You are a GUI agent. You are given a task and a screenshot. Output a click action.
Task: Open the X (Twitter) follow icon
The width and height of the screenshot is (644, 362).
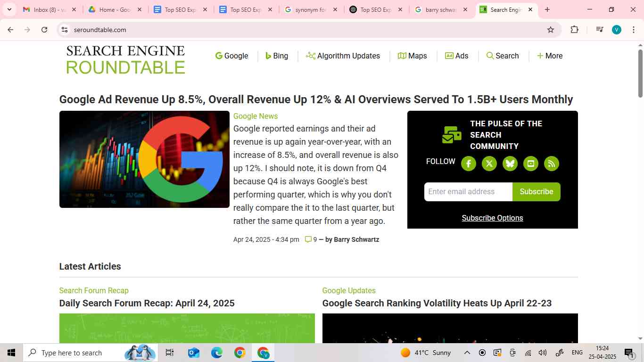coord(489,164)
